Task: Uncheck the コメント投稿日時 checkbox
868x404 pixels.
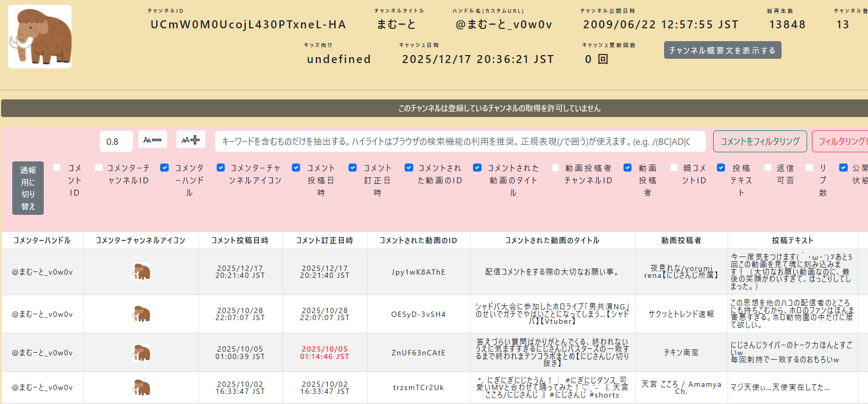Action: pyautogui.click(x=296, y=168)
